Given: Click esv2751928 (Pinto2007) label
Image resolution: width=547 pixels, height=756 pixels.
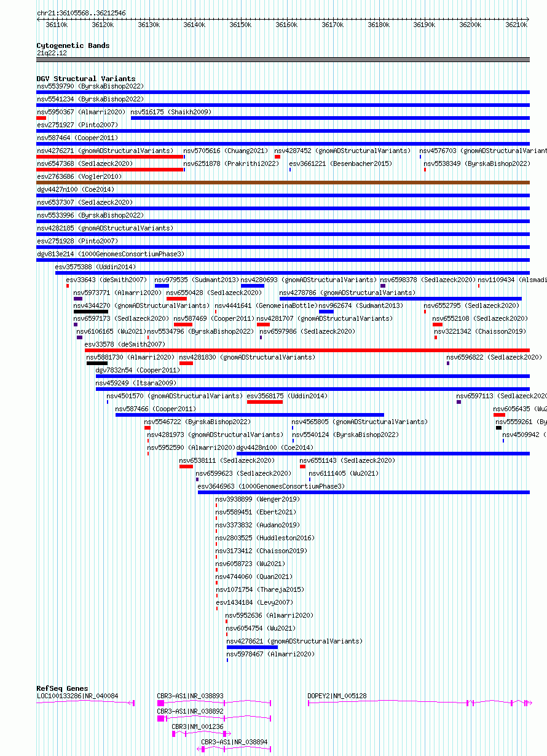Looking at the screenshot, I should (x=77, y=241).
